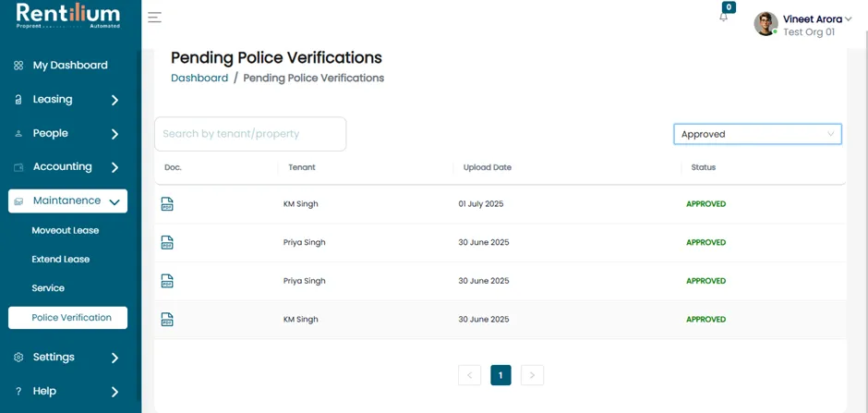This screenshot has height=413, width=868.
Task: Click the My Dashboard grid icon
Action: pyautogui.click(x=18, y=66)
